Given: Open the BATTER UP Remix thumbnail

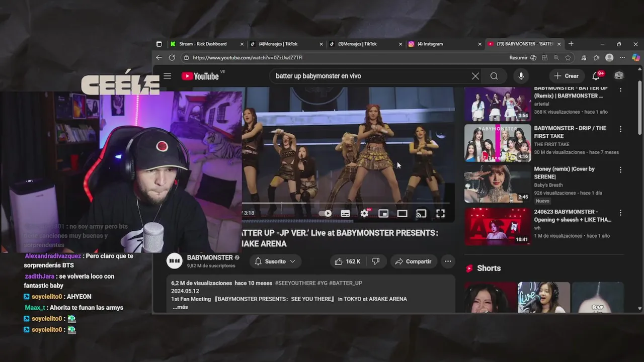Looking at the screenshot, I should pyautogui.click(x=498, y=104).
